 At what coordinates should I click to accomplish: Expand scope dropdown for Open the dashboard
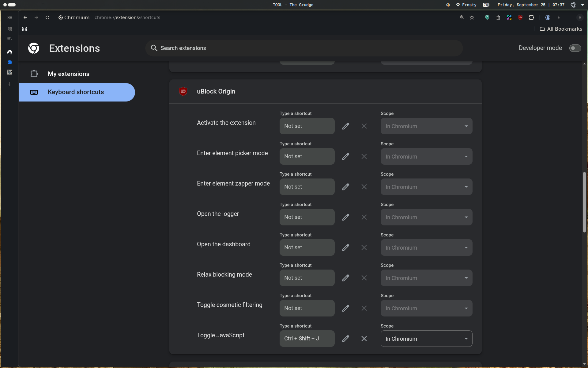tap(426, 247)
